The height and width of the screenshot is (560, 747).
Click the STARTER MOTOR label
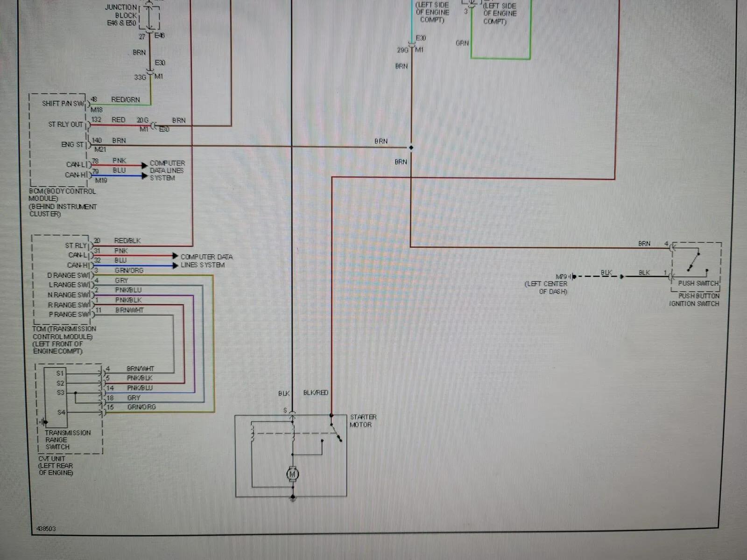coord(363,420)
